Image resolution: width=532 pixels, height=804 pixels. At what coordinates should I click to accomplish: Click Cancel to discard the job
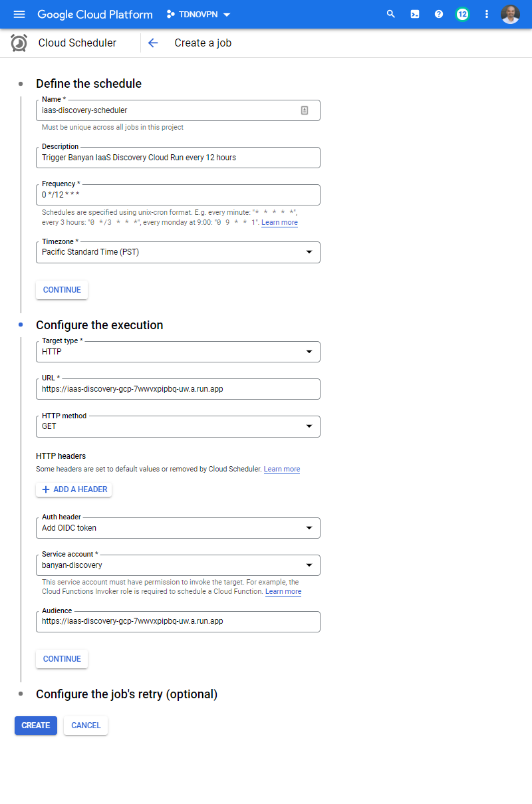click(86, 726)
